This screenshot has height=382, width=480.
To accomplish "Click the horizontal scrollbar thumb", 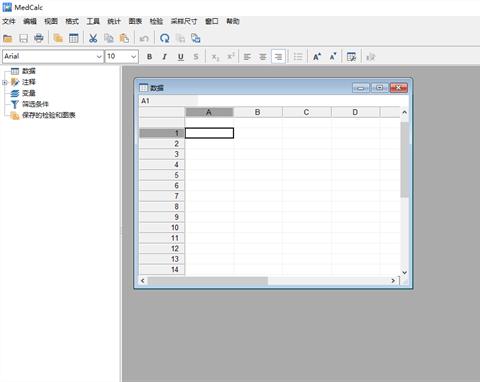I will [207, 281].
